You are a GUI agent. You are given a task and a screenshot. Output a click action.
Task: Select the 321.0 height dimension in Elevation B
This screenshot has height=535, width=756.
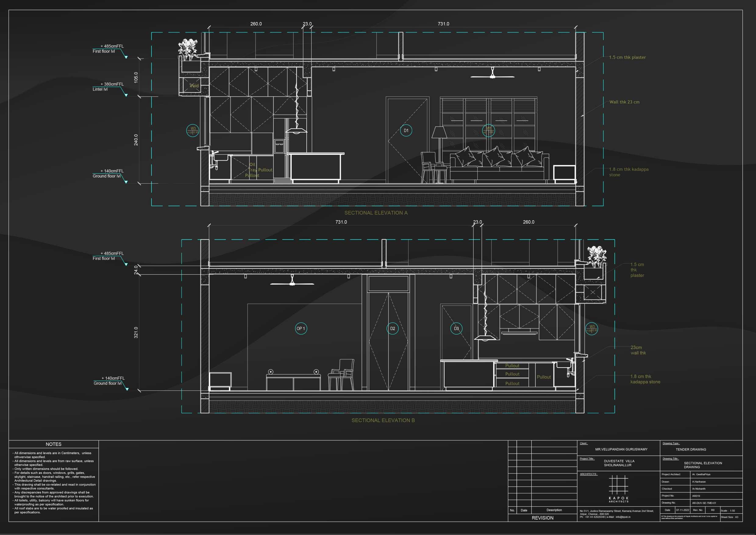(x=136, y=332)
